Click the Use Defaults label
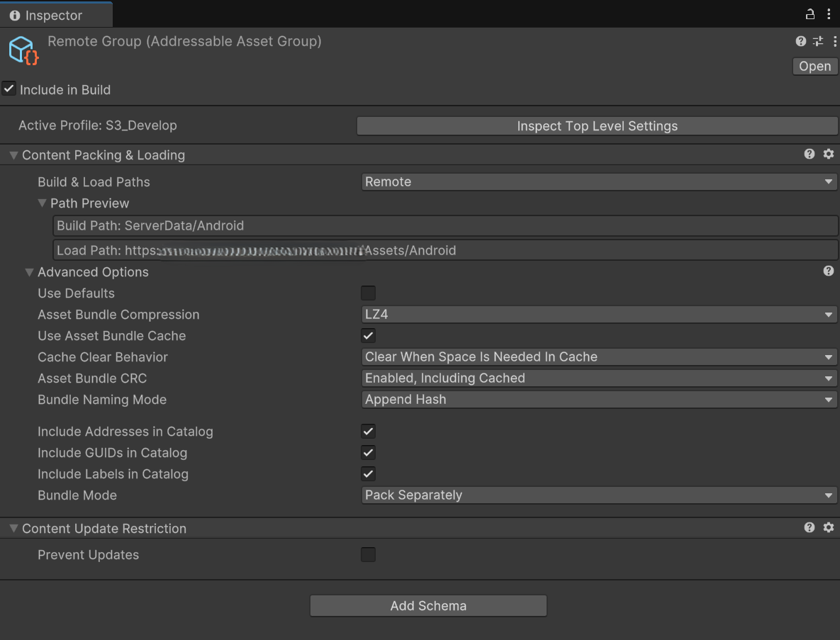This screenshot has width=840, height=640. (76, 293)
